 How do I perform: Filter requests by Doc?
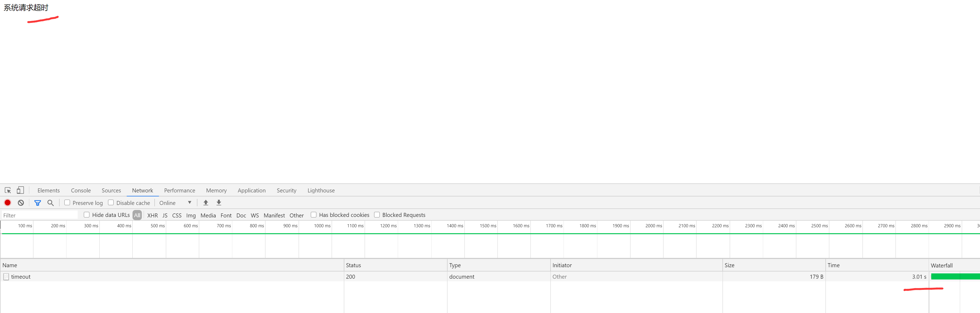(241, 215)
